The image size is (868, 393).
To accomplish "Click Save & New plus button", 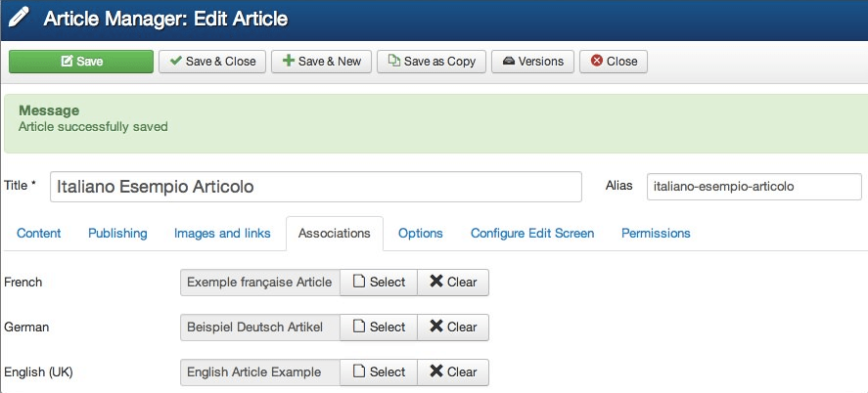I will 320,62.
